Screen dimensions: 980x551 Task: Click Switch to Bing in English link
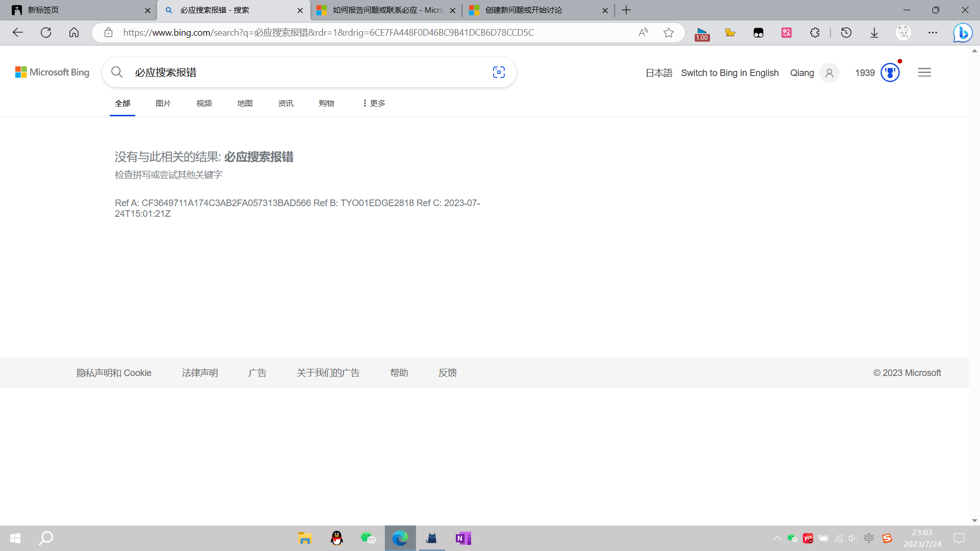tap(729, 73)
